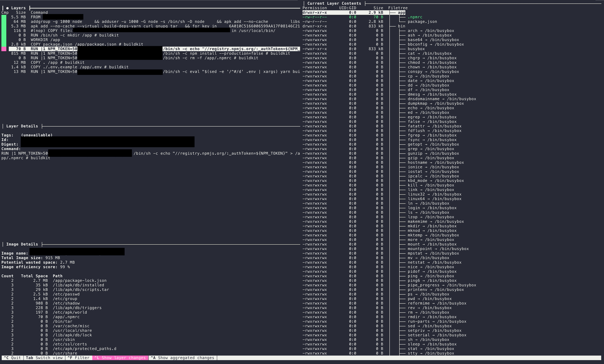Click /app/package-lock.json wasted space row
This screenshot has width=604, height=364.
tap(79, 280)
